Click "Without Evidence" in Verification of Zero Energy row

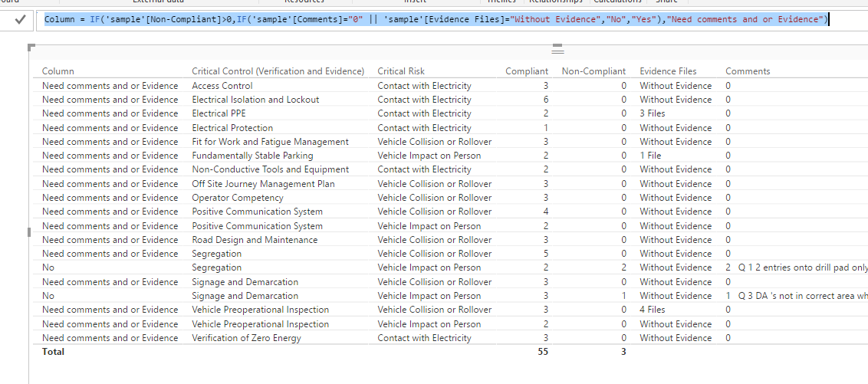[676, 338]
